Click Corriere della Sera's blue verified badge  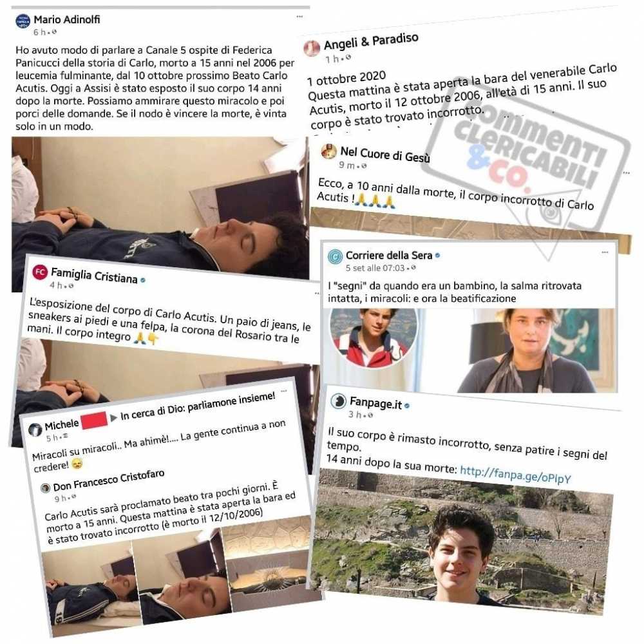[x=437, y=256]
